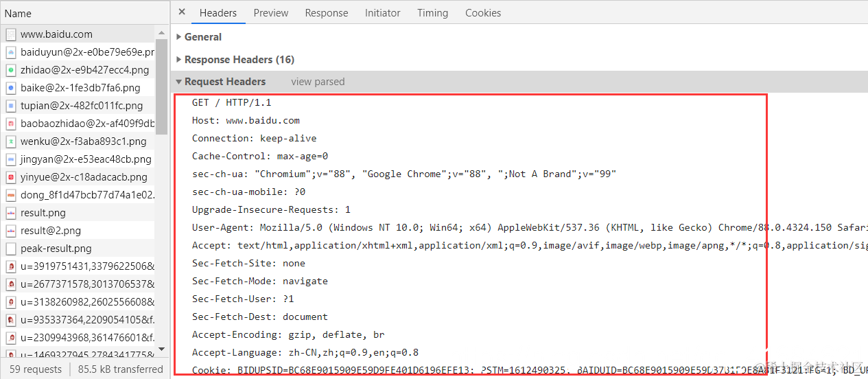
Task: Click scrollbar down arrow in request list
Action: coord(162,349)
